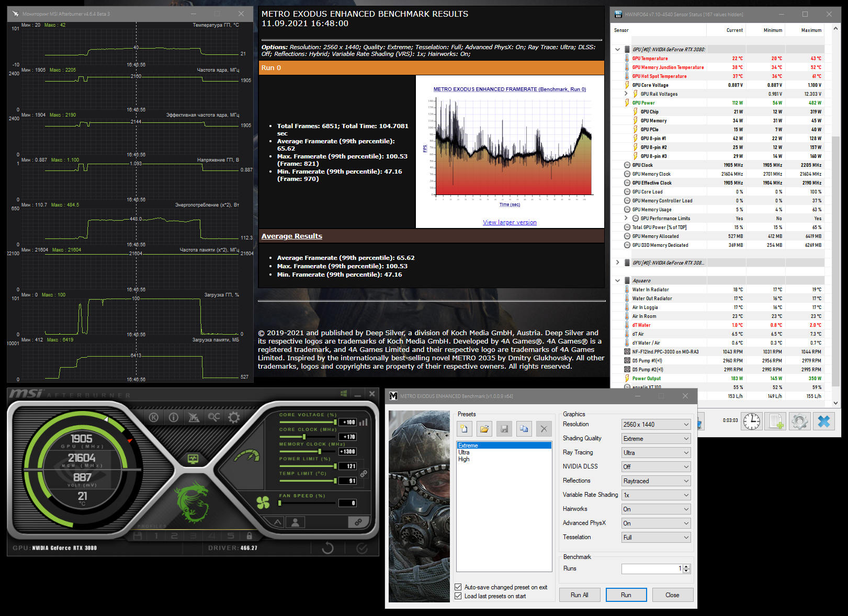Screen dimensions: 848x616
Task: Close HWiNFO sensors with the blue X
Action: coord(824,421)
